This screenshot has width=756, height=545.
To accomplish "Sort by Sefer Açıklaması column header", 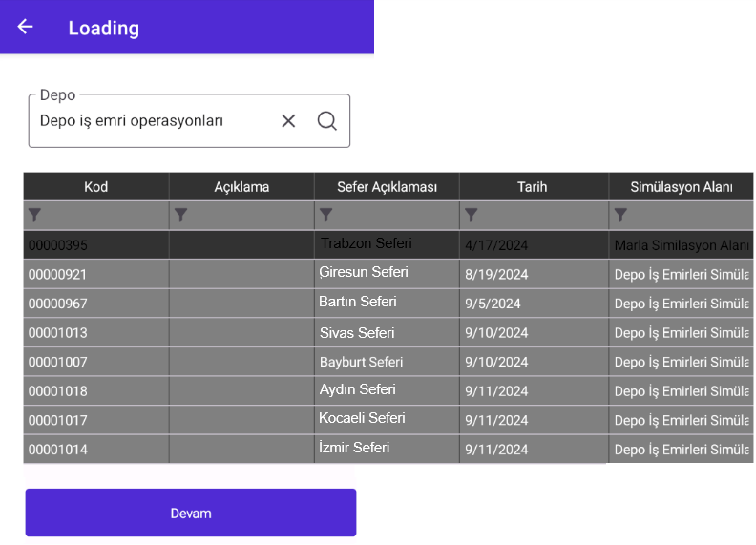I will click(x=387, y=187).
